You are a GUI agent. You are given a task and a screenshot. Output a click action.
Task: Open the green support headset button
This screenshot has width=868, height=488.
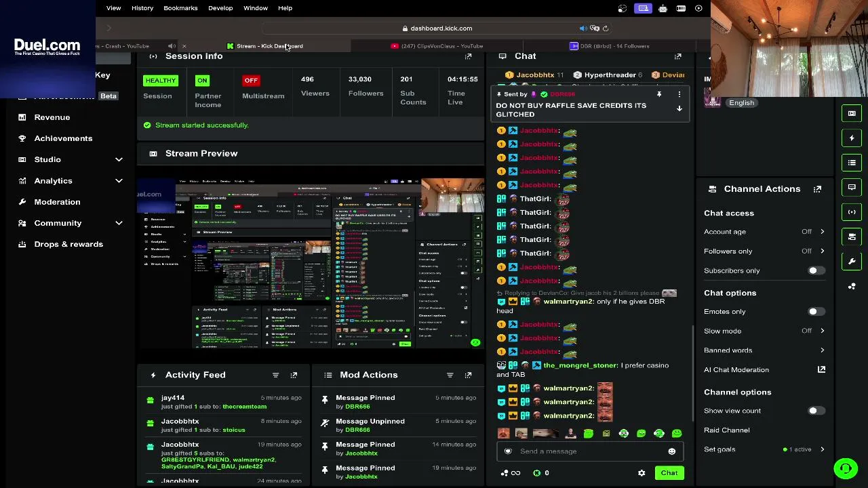(x=846, y=468)
